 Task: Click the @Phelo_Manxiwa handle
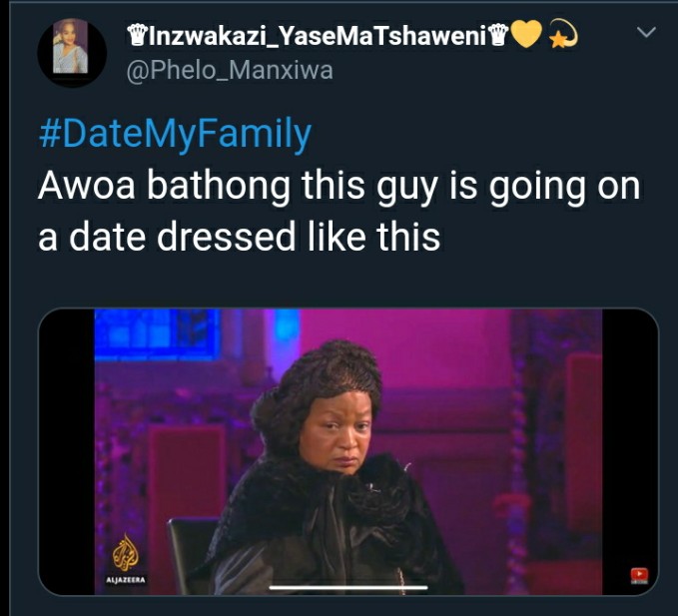point(230,71)
